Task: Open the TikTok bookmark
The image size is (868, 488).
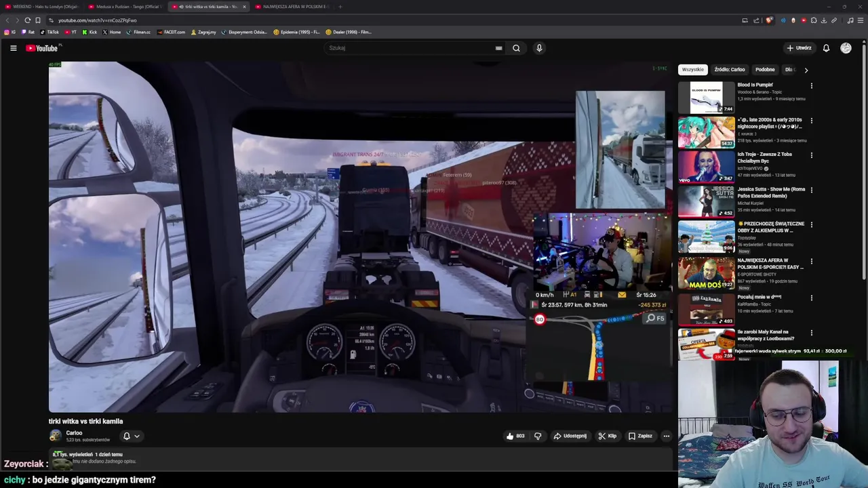Action: click(x=50, y=32)
